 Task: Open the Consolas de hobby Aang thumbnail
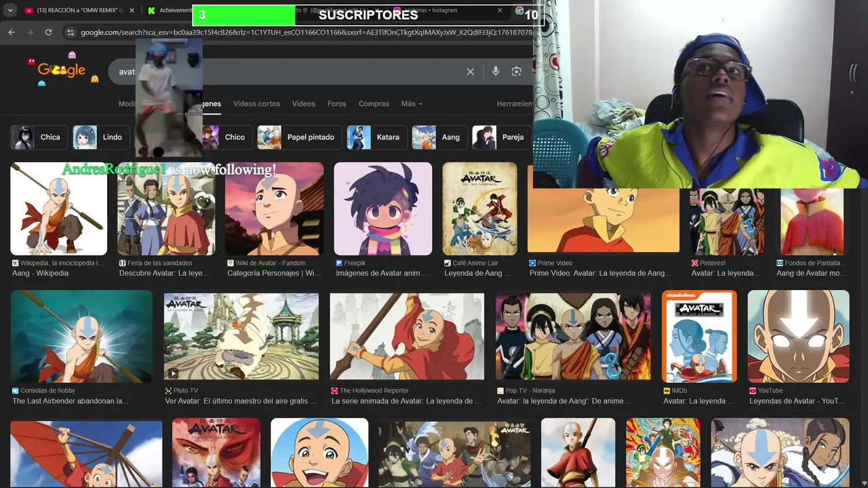click(x=81, y=336)
